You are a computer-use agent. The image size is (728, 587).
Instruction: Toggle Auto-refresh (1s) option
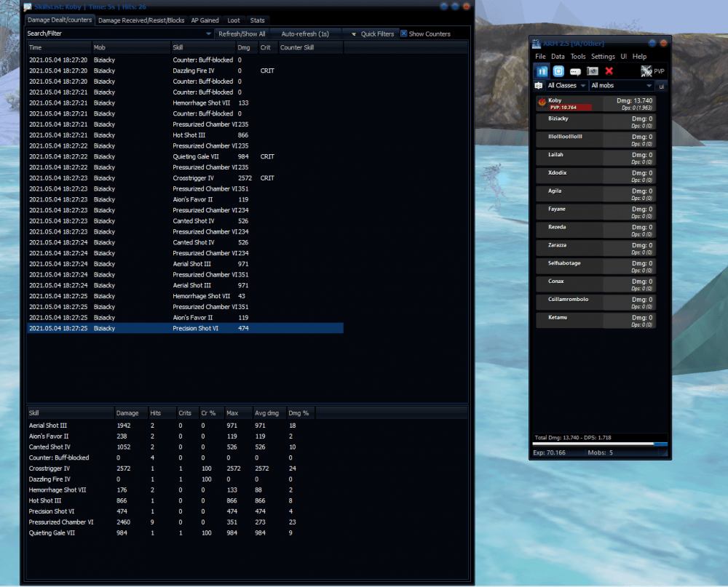[x=305, y=34]
